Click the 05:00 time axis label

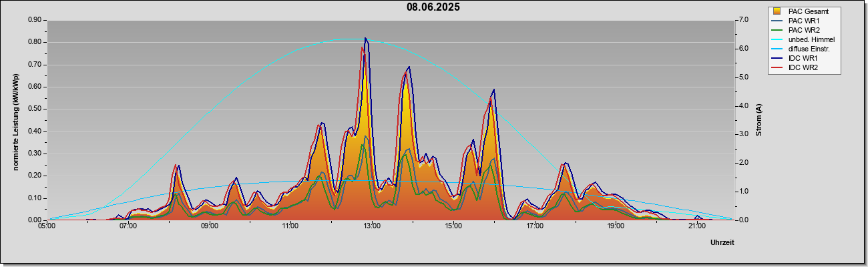click(x=47, y=226)
